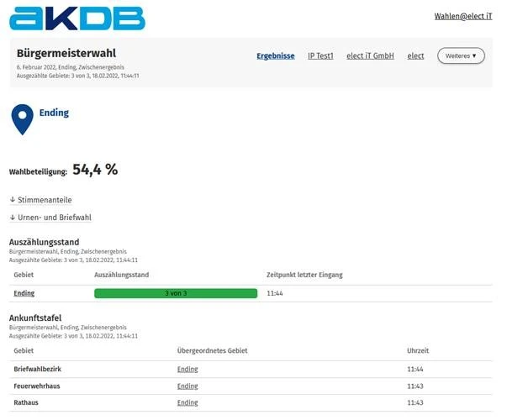Viewport: 507px width, 420px height.
Task: Open Ending link in Briefwahlbezirk row
Action: pyautogui.click(x=187, y=369)
